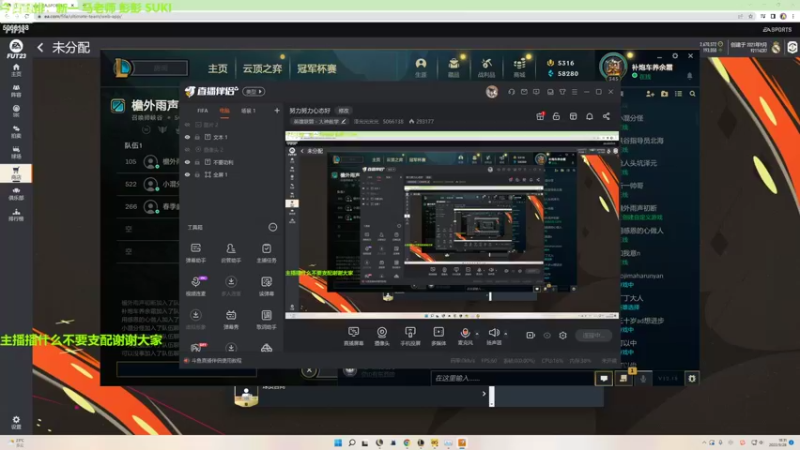Toggle visibility of 全屏 1 layer
800x450 pixels.
coord(187,174)
